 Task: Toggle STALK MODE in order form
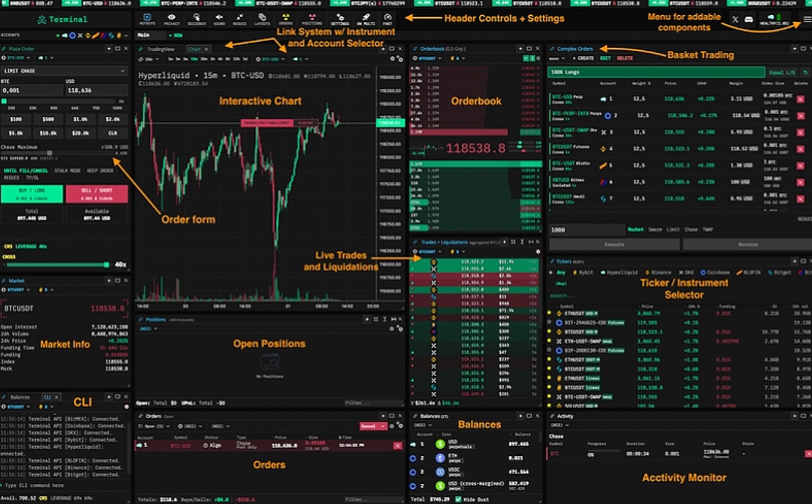67,171
